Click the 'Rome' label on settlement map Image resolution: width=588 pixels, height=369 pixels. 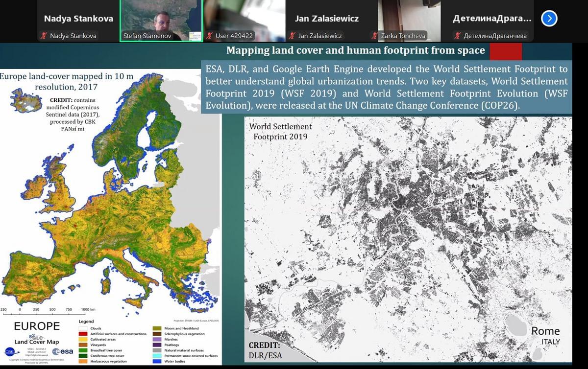click(545, 331)
